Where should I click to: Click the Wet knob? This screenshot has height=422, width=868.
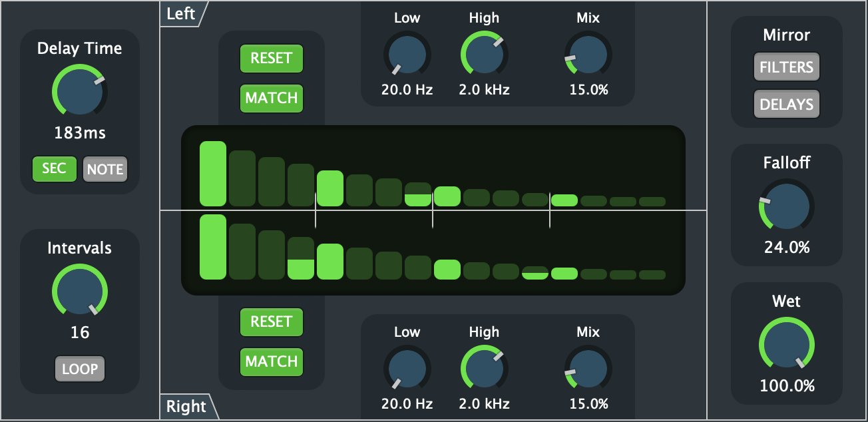click(787, 345)
